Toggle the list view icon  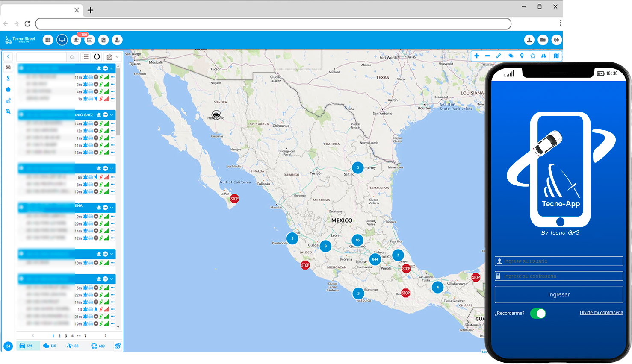click(86, 57)
